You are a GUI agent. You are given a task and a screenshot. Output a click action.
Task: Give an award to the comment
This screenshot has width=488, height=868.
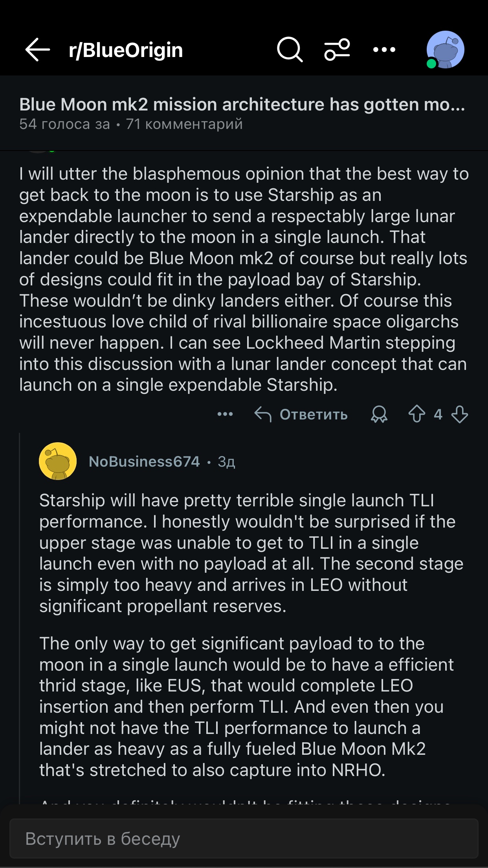[379, 414]
